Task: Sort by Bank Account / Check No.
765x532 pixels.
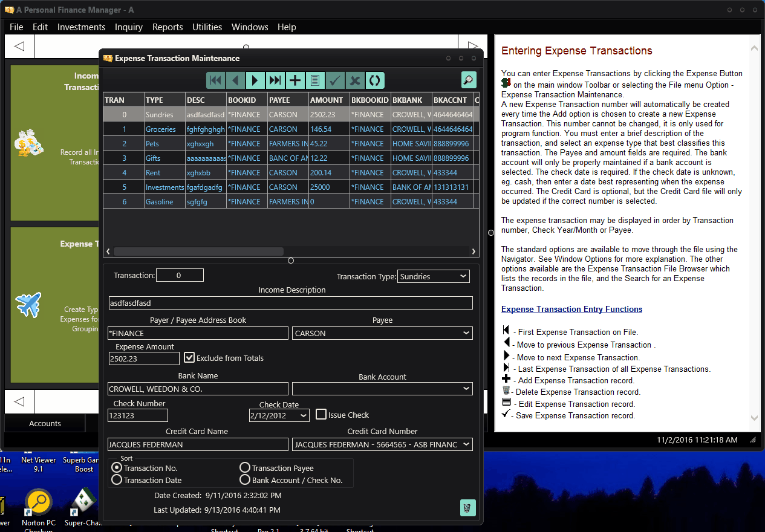Action: (245, 480)
